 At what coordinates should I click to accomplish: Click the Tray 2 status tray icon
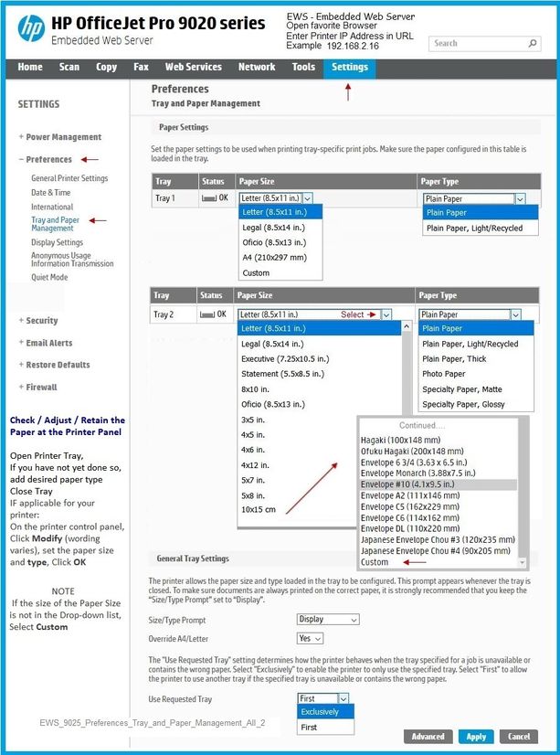[206, 314]
